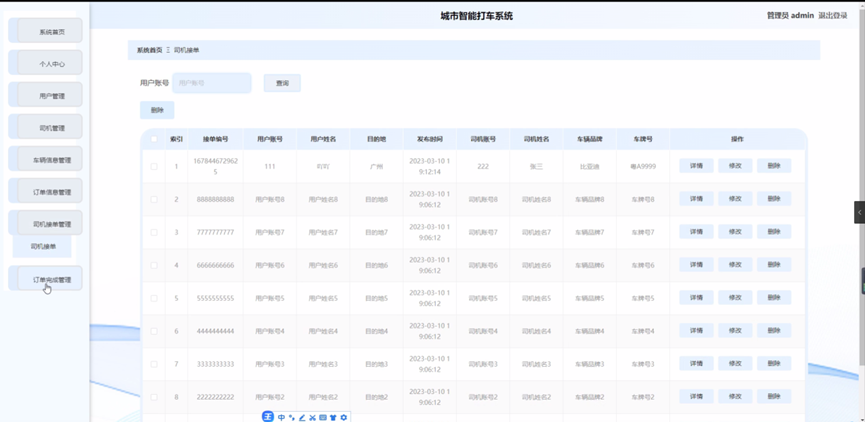Click the 接单编号 column header
This screenshot has width=865, height=422.
[x=215, y=140]
